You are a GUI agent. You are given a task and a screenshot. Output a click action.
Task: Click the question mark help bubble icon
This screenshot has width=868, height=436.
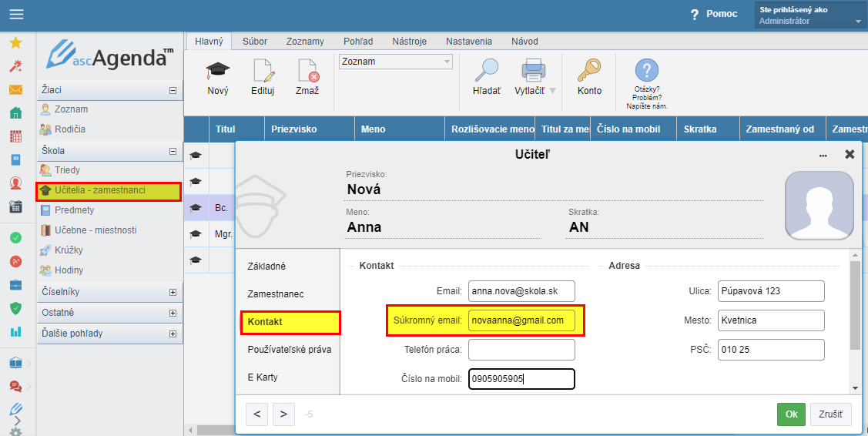tap(646, 72)
